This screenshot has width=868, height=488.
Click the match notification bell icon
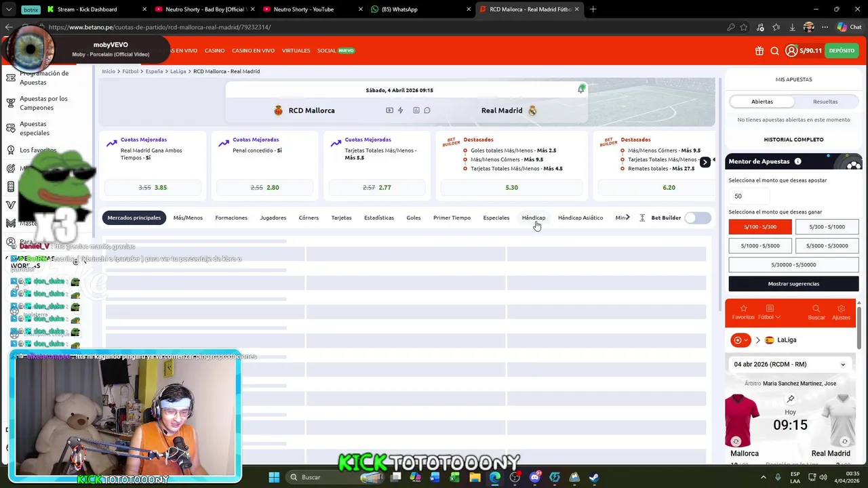point(581,89)
